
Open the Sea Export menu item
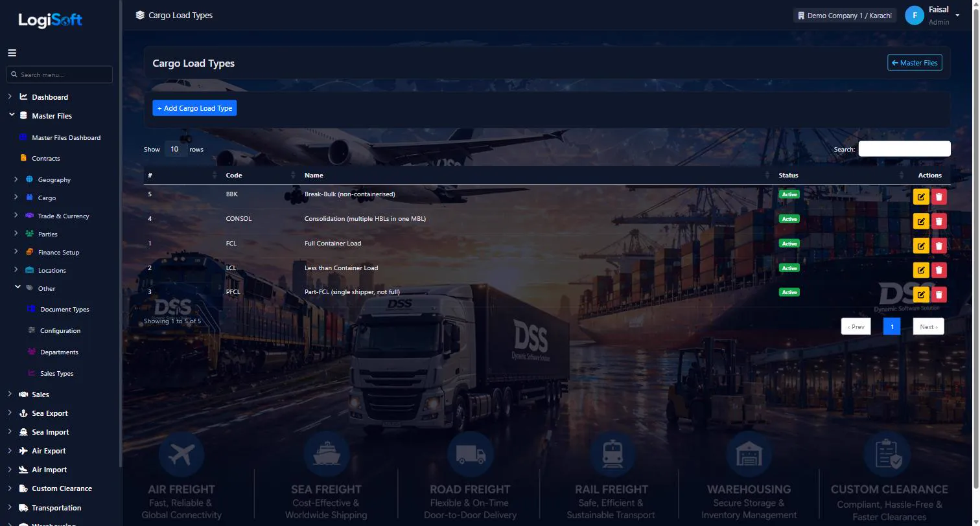pos(50,413)
